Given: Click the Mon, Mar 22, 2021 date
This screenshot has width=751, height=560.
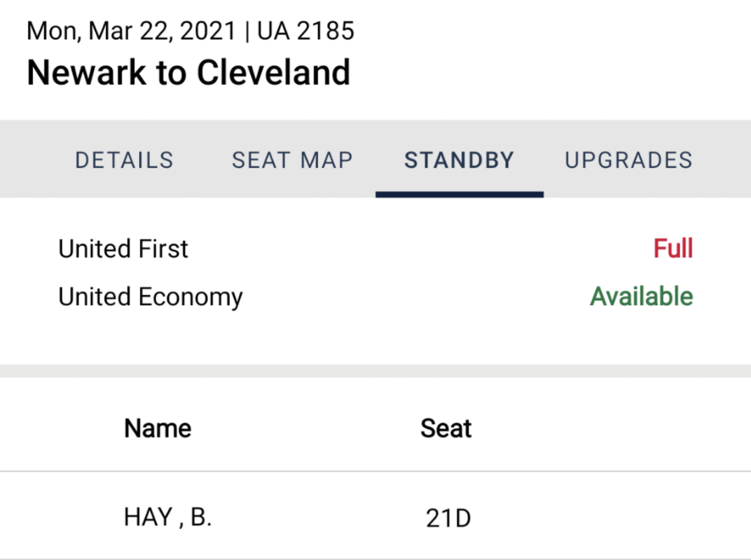Looking at the screenshot, I should click(131, 31).
